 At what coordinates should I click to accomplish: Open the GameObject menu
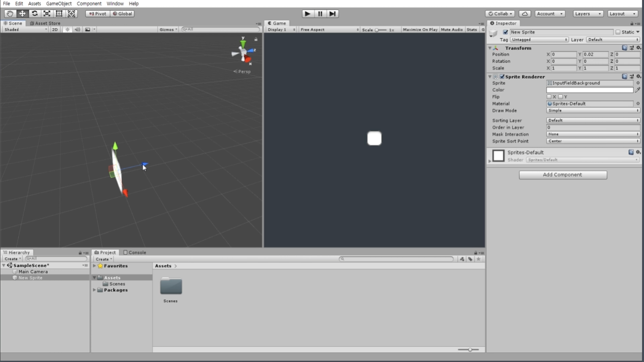click(59, 3)
